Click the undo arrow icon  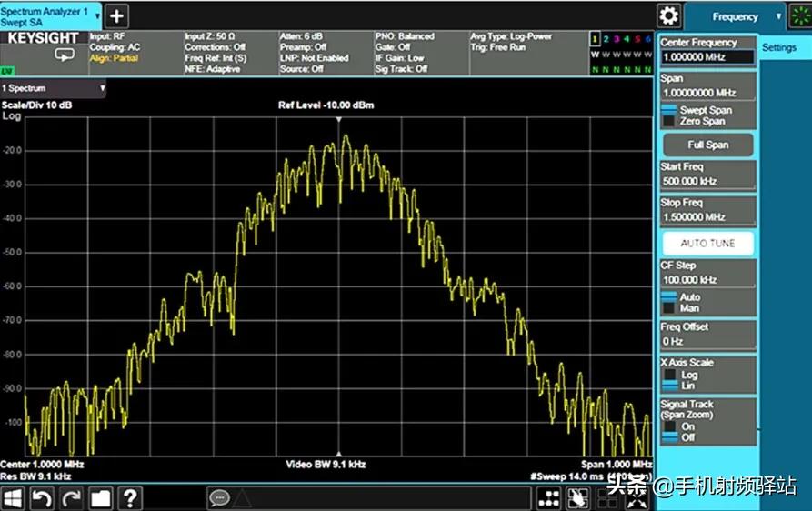[42, 497]
